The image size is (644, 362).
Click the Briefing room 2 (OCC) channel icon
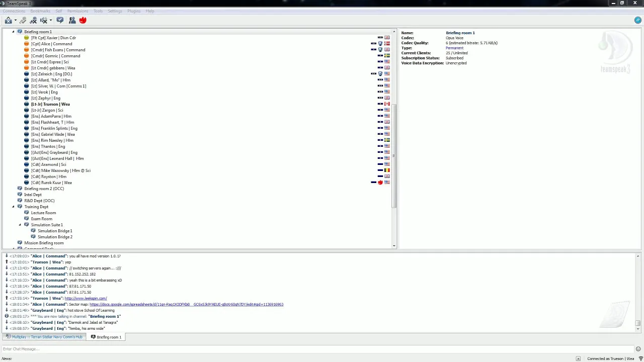point(20,189)
